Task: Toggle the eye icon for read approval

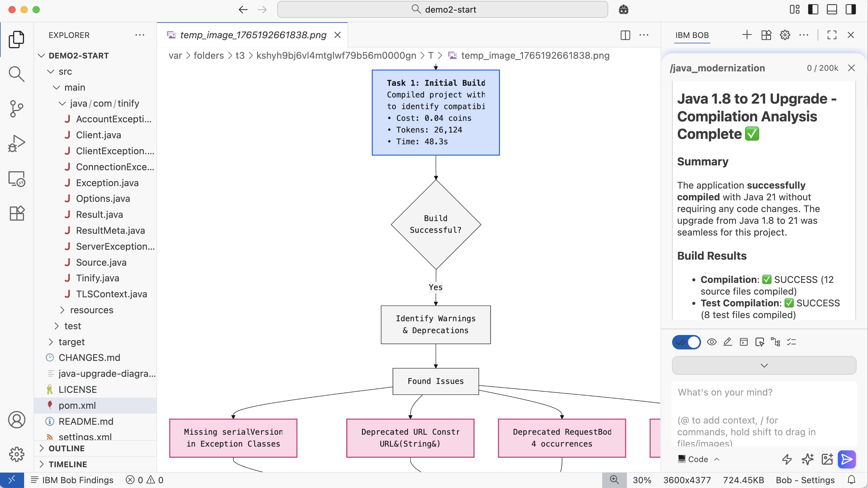Action: 711,342
